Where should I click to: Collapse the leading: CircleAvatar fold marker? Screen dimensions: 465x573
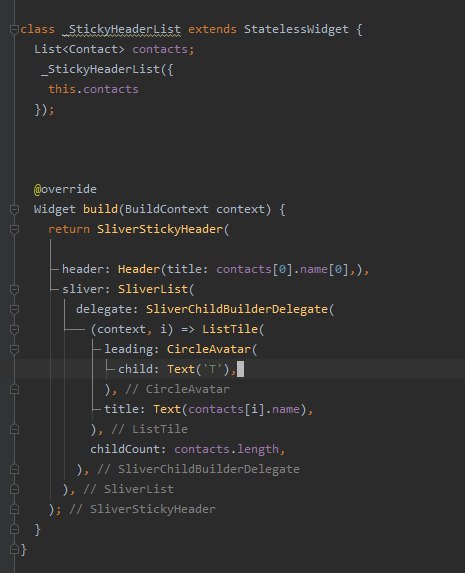tap(14, 349)
